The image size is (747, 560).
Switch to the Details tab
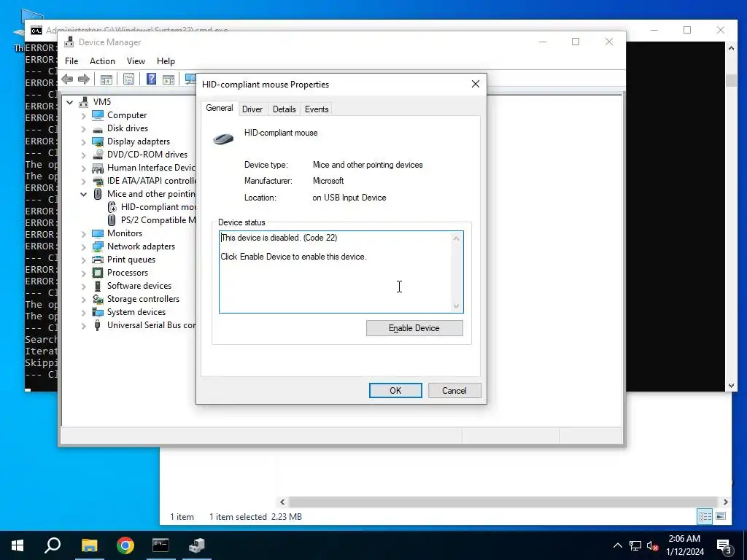click(284, 109)
